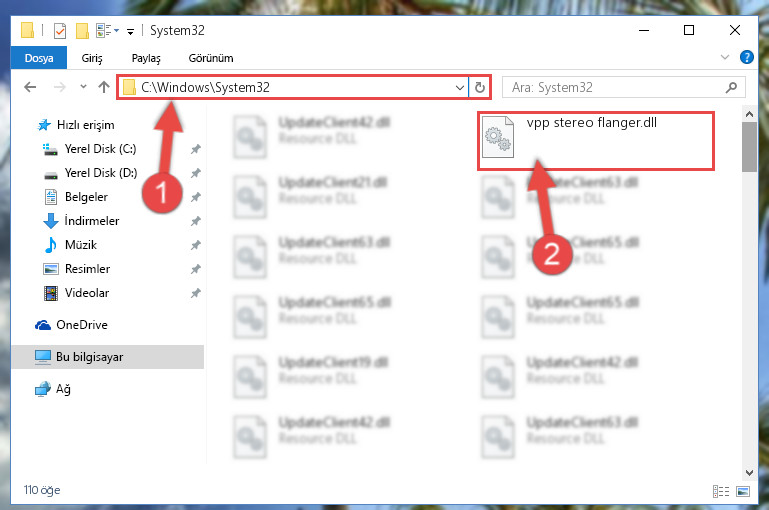This screenshot has width=769, height=510.
Task: Click the refresh button beside address bar
Action: (480, 87)
